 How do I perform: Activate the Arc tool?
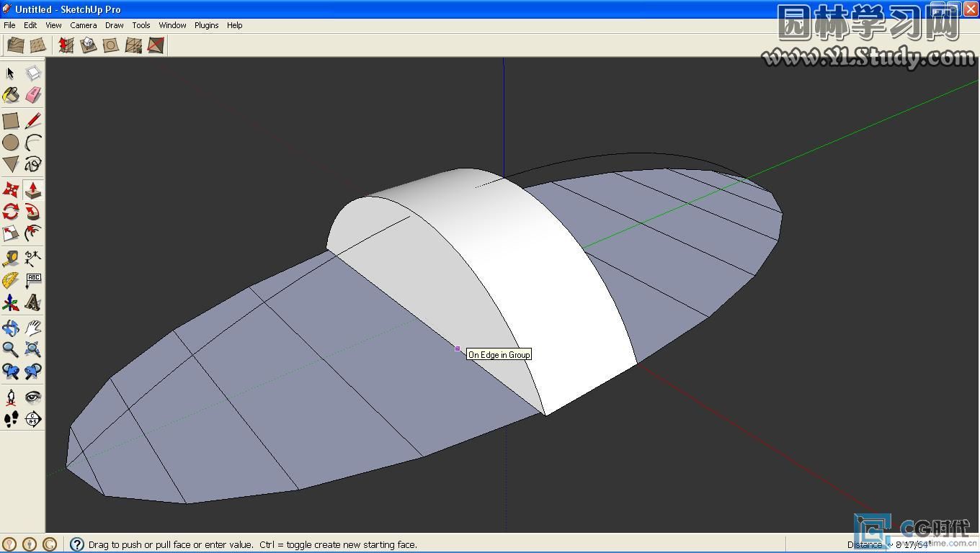(33, 143)
